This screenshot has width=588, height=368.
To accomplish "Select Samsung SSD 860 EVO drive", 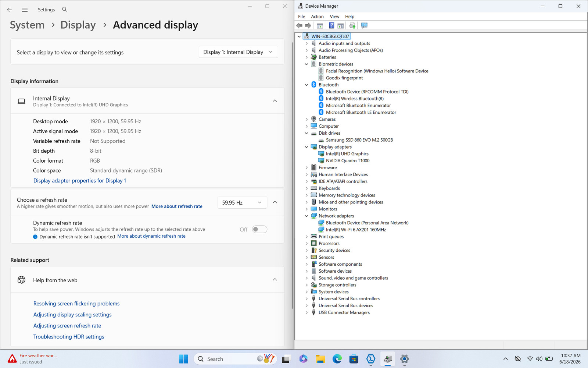I will pos(359,140).
